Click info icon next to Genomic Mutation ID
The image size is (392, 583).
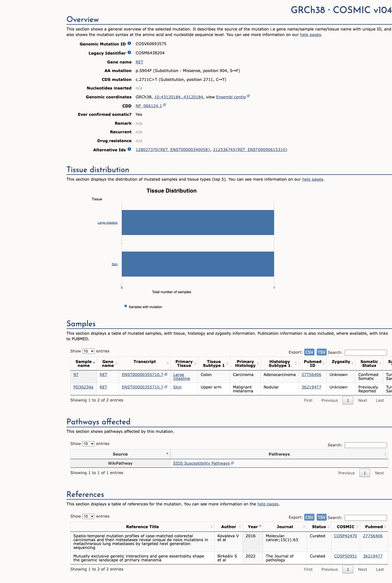129,43
